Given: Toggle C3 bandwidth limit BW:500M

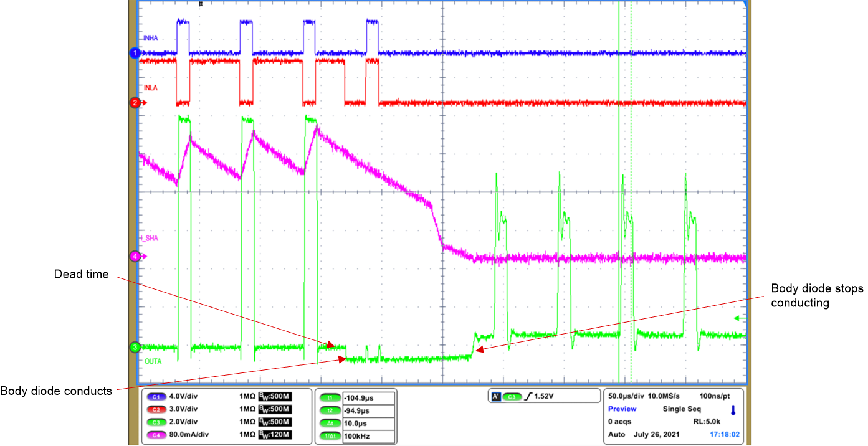Looking at the screenshot, I should [277, 420].
